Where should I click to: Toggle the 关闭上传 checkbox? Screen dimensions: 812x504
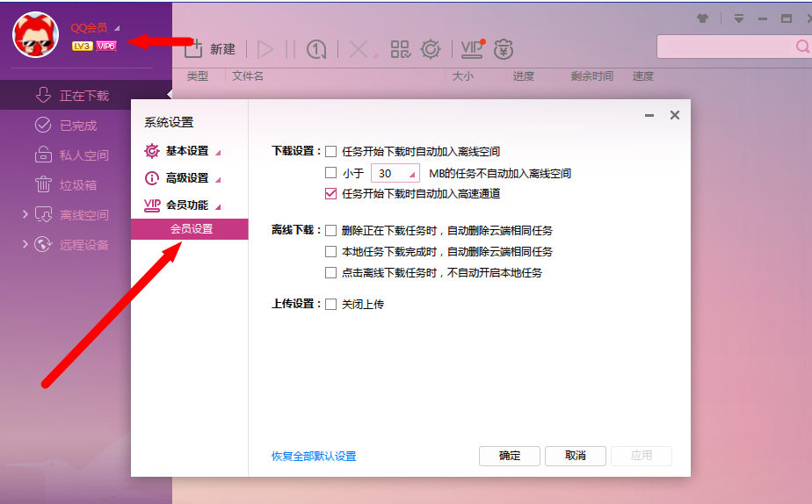point(331,304)
